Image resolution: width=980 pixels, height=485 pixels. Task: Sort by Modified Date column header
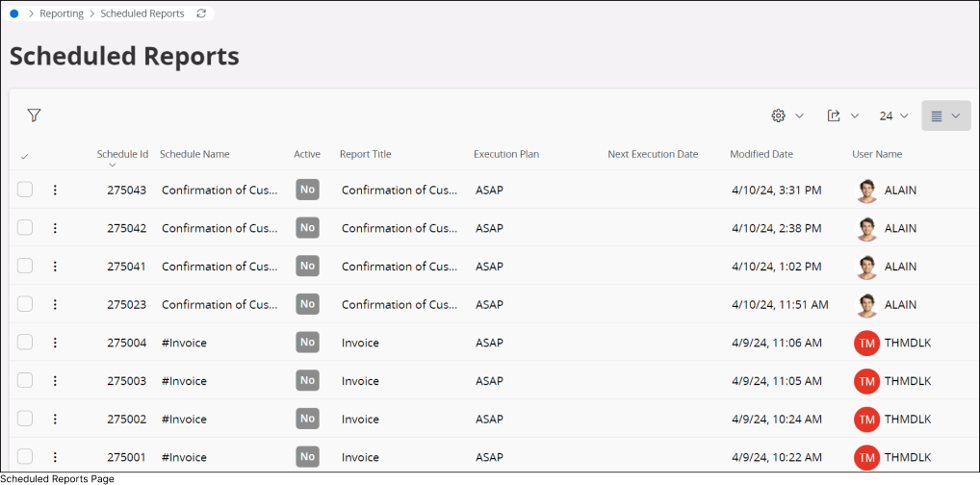point(761,154)
